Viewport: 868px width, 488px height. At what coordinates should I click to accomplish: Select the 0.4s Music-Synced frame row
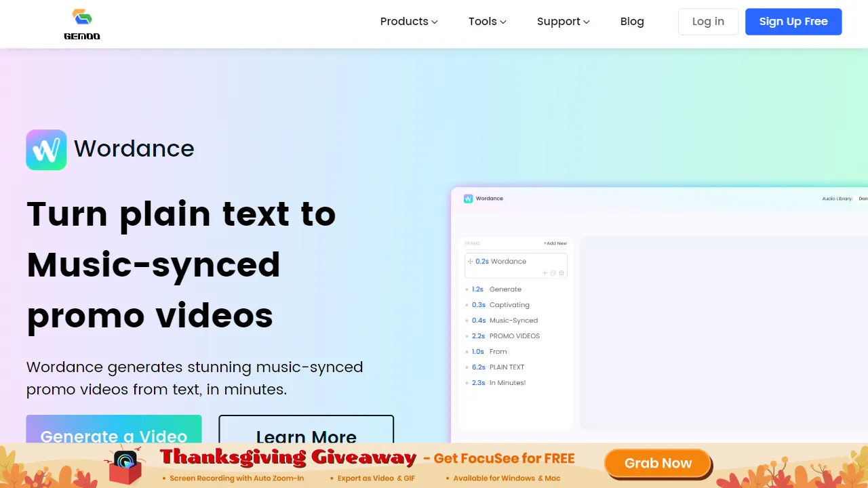pyautogui.click(x=515, y=321)
